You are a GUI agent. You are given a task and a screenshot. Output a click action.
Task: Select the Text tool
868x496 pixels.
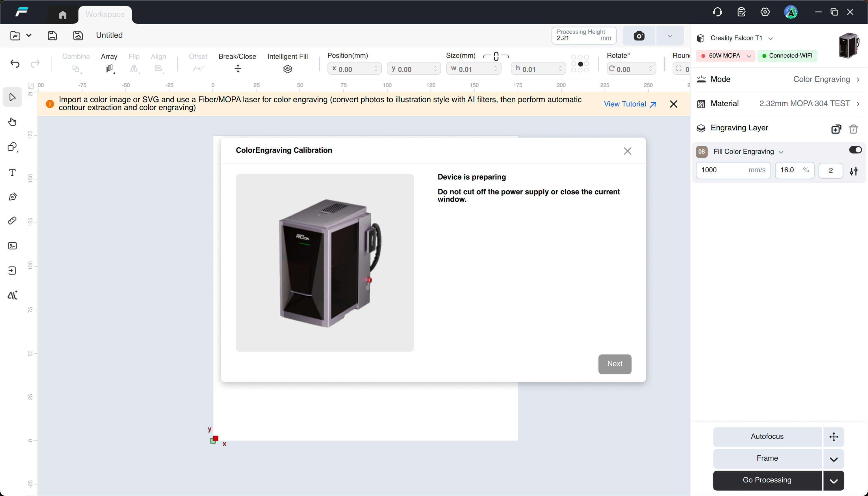point(13,172)
